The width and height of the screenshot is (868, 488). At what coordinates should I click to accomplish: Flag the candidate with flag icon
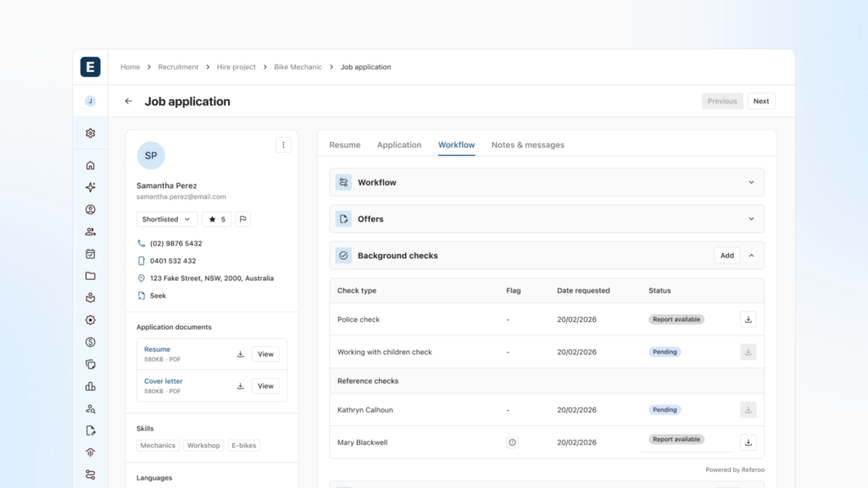242,219
